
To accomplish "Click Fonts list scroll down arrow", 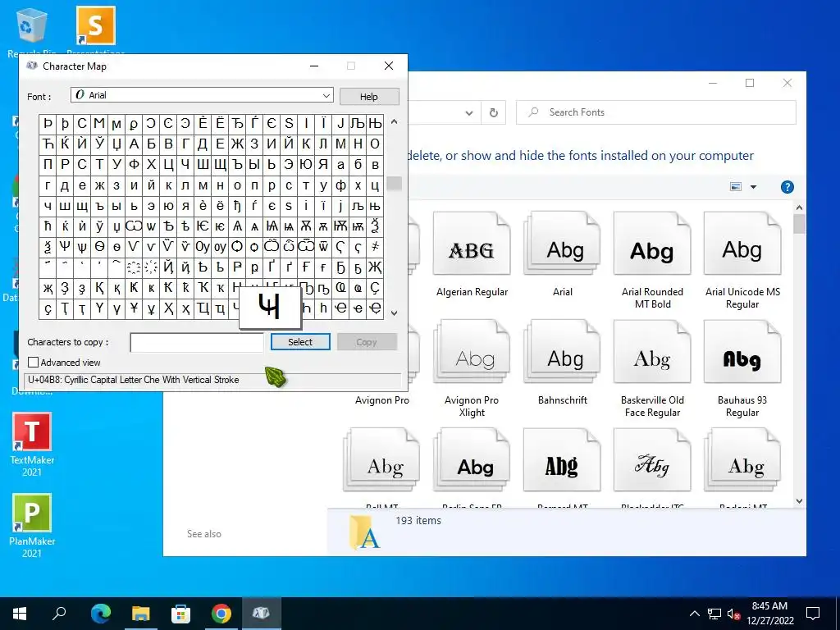I will point(799,501).
